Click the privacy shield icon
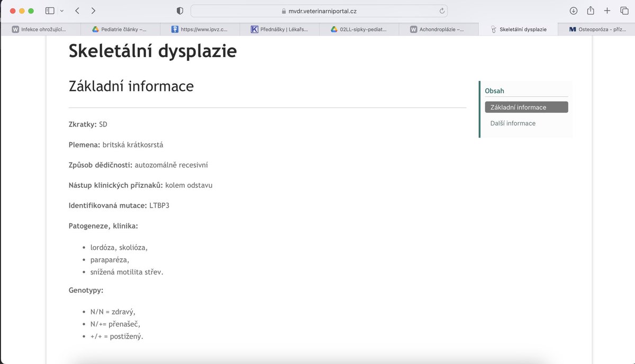 point(179,11)
